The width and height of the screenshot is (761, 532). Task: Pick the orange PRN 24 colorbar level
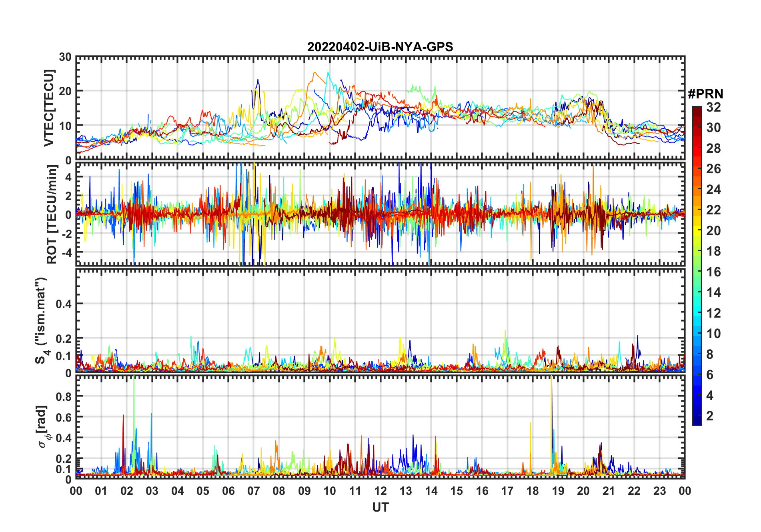click(x=697, y=190)
